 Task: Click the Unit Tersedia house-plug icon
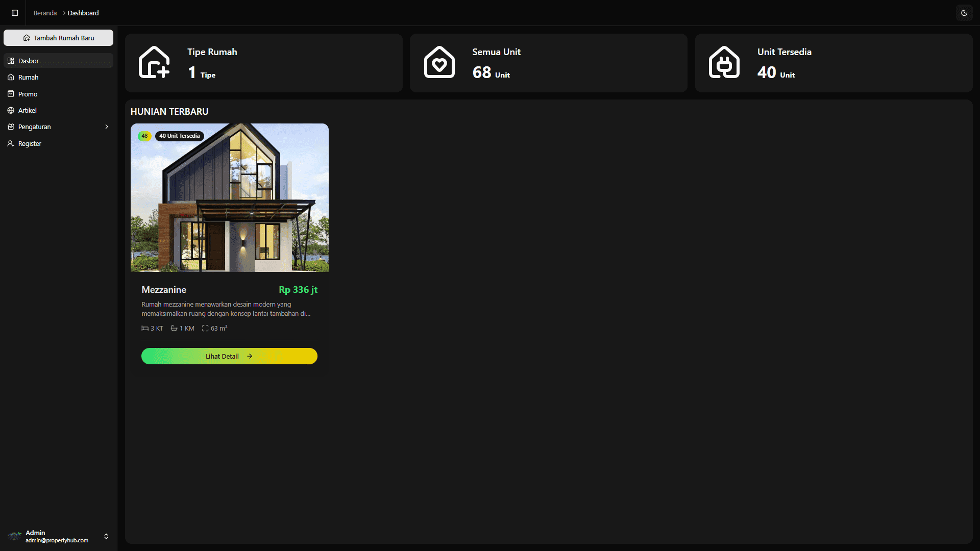[724, 62]
